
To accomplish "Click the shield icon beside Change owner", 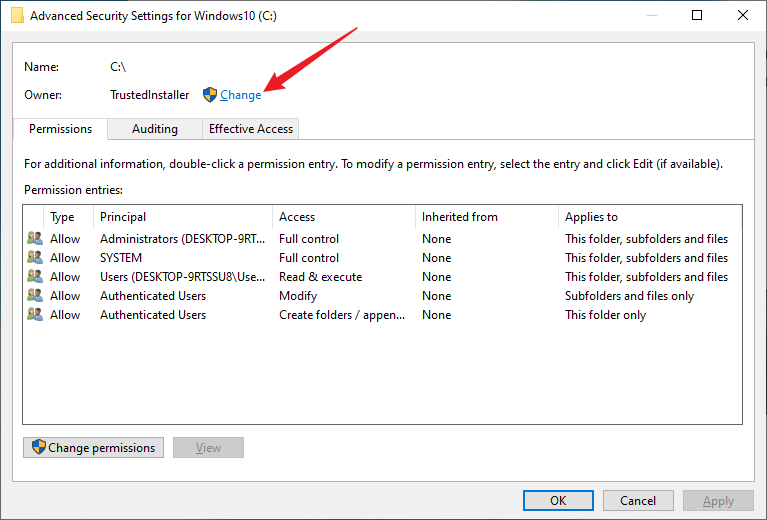I will (210, 94).
